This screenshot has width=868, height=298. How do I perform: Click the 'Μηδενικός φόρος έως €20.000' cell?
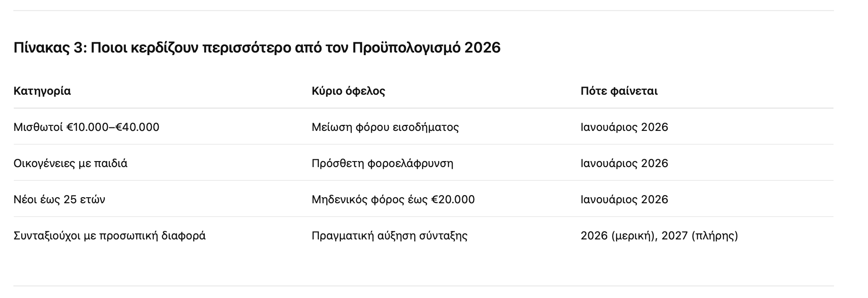(393, 199)
